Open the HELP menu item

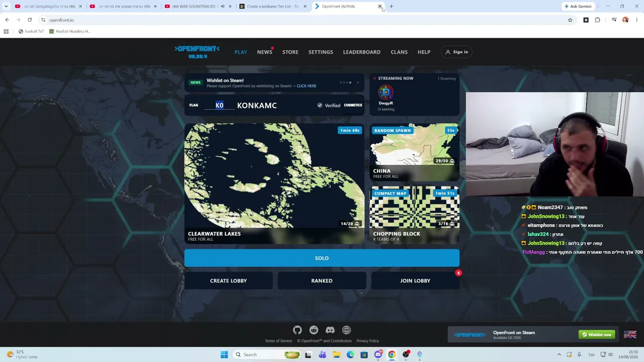(424, 52)
